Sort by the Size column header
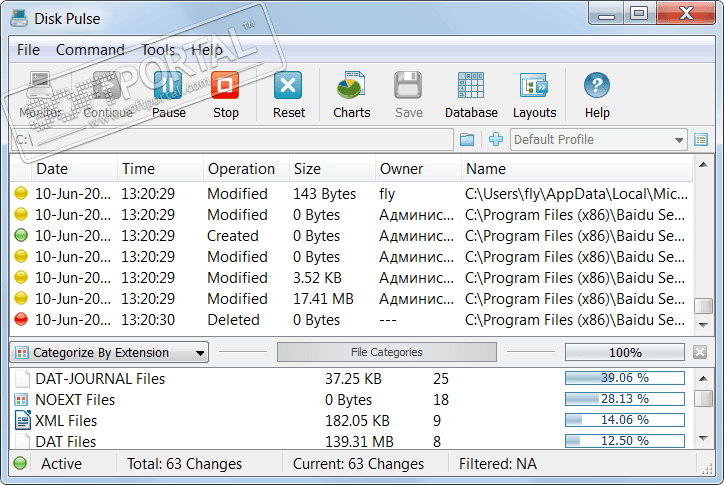The width and height of the screenshot is (724, 485). pos(332,169)
